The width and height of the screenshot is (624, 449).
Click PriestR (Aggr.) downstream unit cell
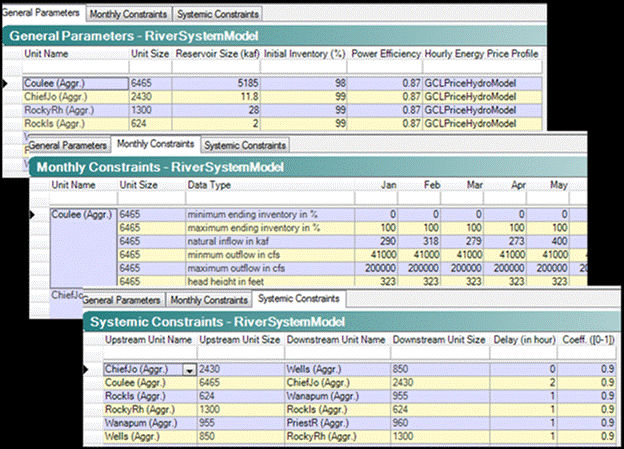pyautogui.click(x=337, y=423)
